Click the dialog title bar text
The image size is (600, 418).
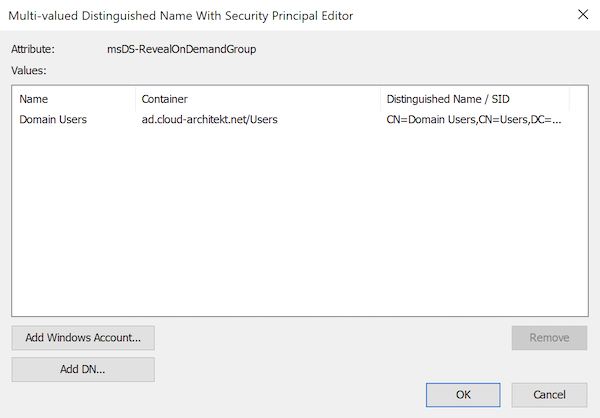point(181,16)
